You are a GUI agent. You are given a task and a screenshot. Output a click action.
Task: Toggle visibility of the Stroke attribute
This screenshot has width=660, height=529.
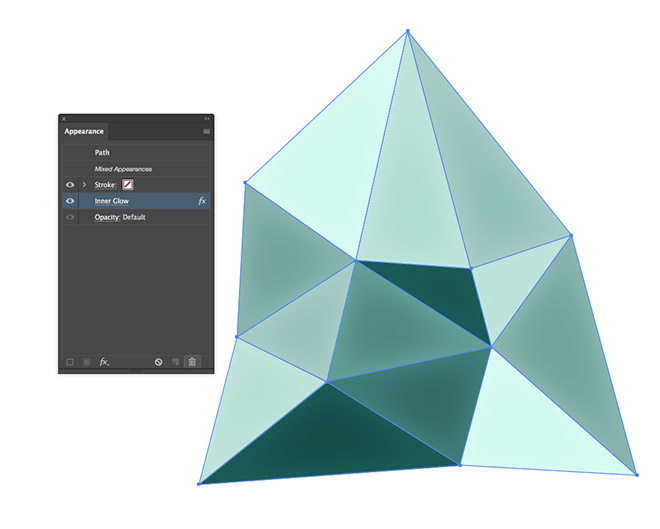[x=70, y=185]
